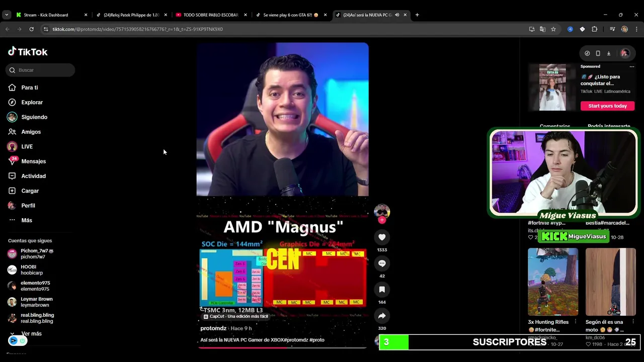The image size is (644, 362).
Task: Click the browser address bar URL
Action: click(x=137, y=29)
